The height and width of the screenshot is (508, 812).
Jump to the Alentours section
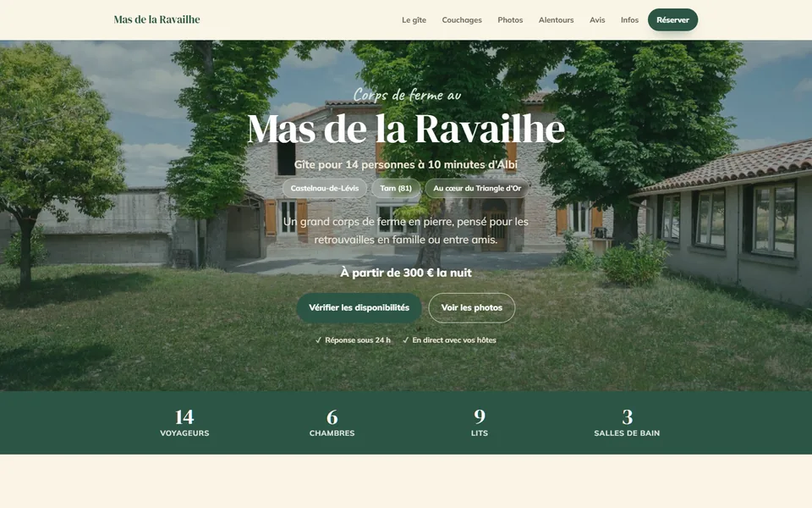coord(557,19)
